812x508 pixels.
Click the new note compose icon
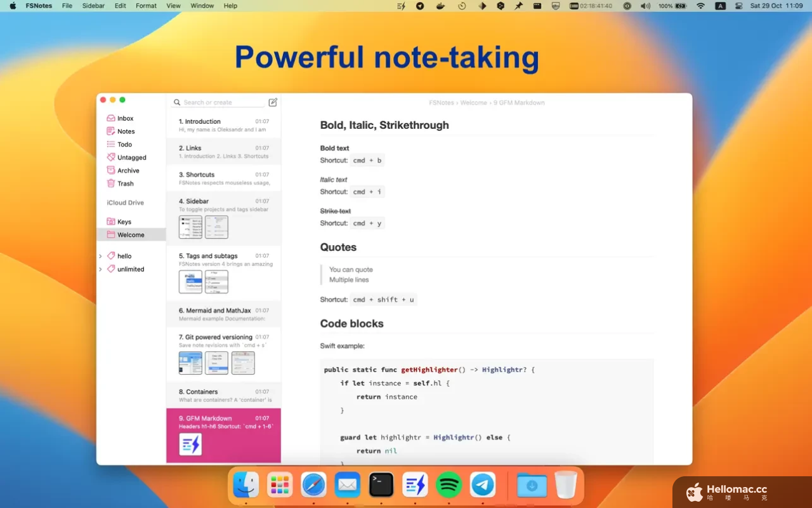tap(273, 102)
